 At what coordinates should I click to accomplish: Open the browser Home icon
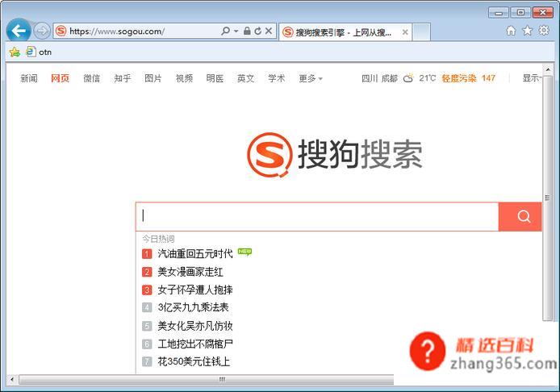(x=511, y=31)
